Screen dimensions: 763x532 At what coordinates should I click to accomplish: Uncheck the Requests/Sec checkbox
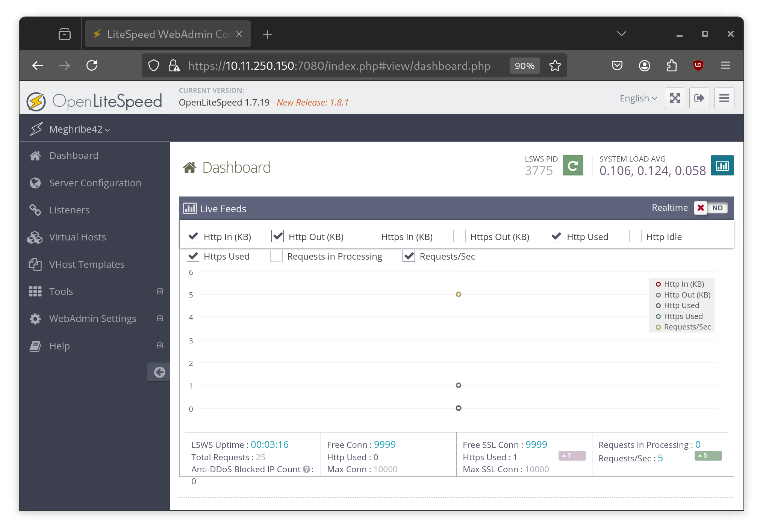tap(409, 256)
